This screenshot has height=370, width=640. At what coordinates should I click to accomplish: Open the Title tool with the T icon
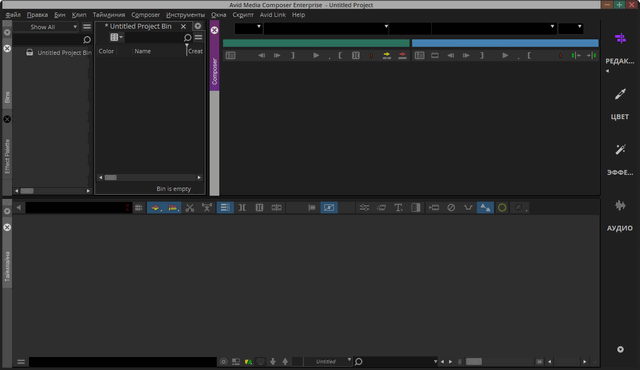tap(398, 208)
